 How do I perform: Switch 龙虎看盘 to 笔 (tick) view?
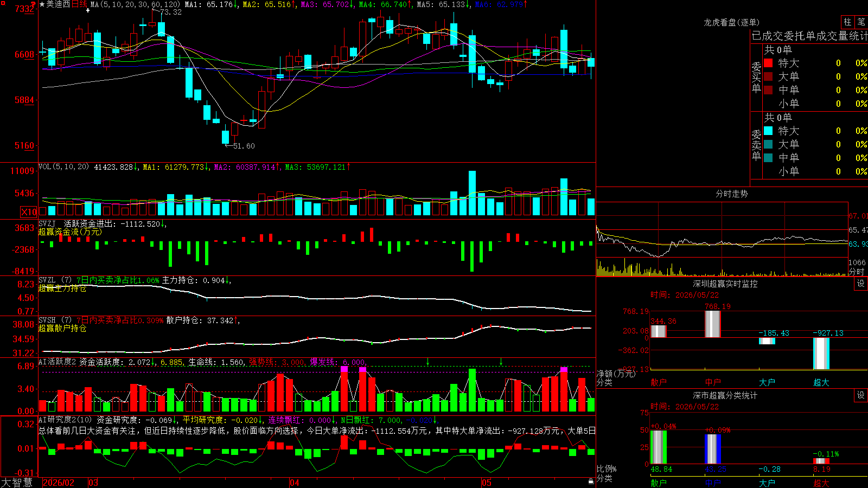point(861,22)
